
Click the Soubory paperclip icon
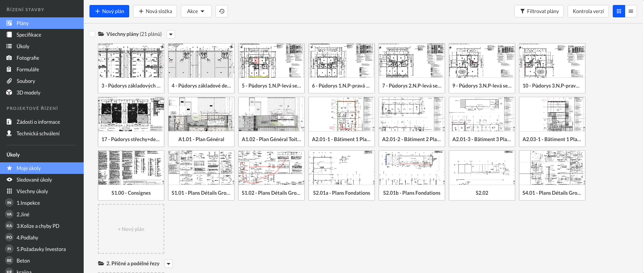tap(9, 81)
